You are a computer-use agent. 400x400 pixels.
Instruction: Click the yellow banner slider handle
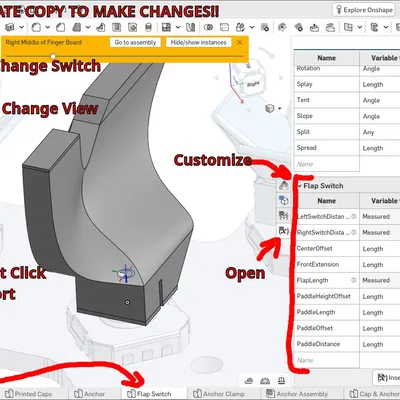pyautogui.click(x=53, y=56)
